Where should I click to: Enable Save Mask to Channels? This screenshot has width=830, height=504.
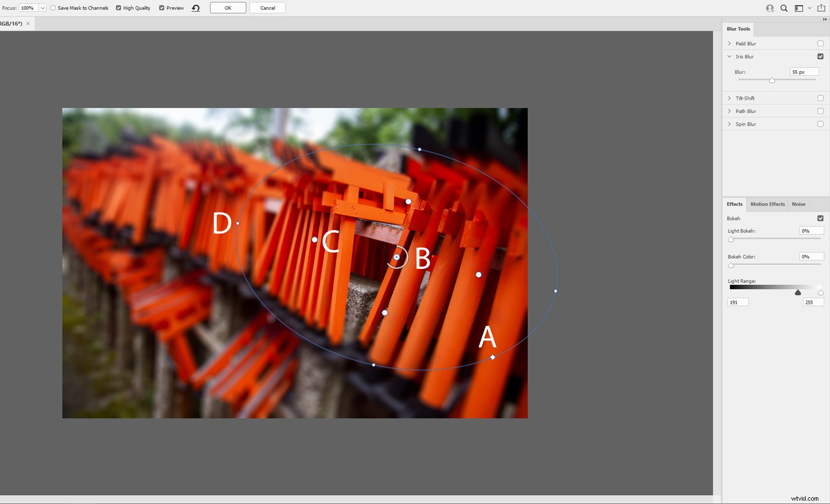(53, 8)
